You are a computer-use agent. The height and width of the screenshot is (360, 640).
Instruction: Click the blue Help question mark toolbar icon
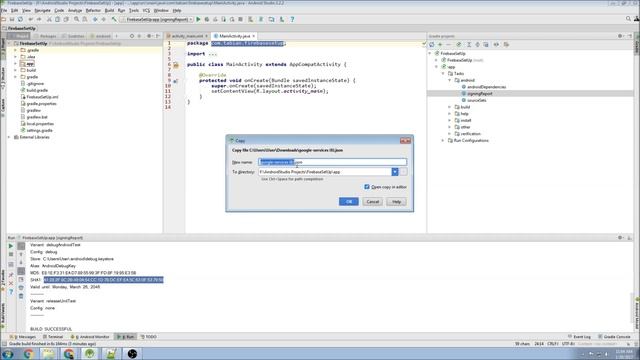292,19
